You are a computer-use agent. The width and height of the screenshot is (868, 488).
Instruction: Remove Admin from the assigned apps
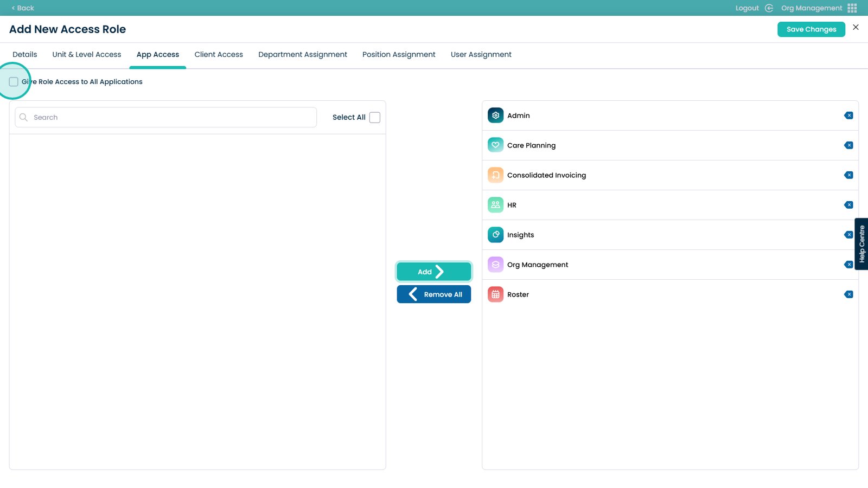848,115
